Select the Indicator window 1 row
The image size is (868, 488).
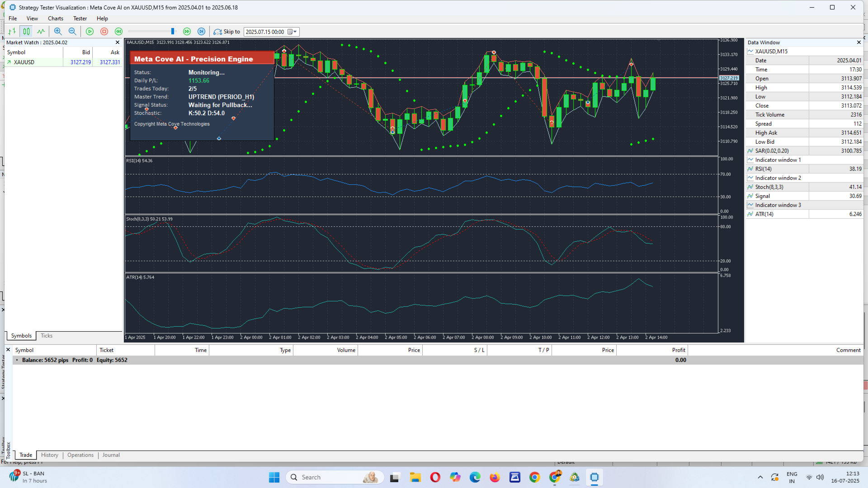click(805, 160)
